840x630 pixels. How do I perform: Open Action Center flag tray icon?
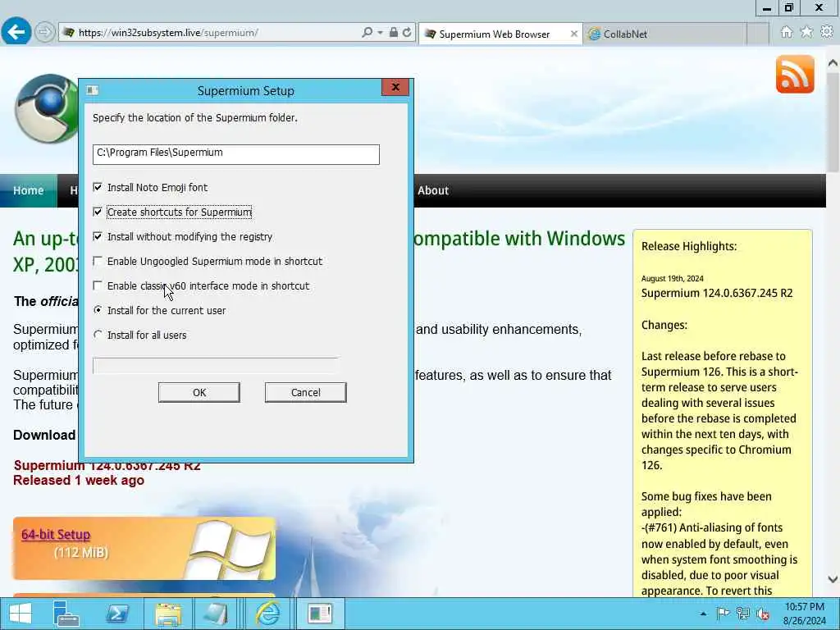(x=723, y=614)
